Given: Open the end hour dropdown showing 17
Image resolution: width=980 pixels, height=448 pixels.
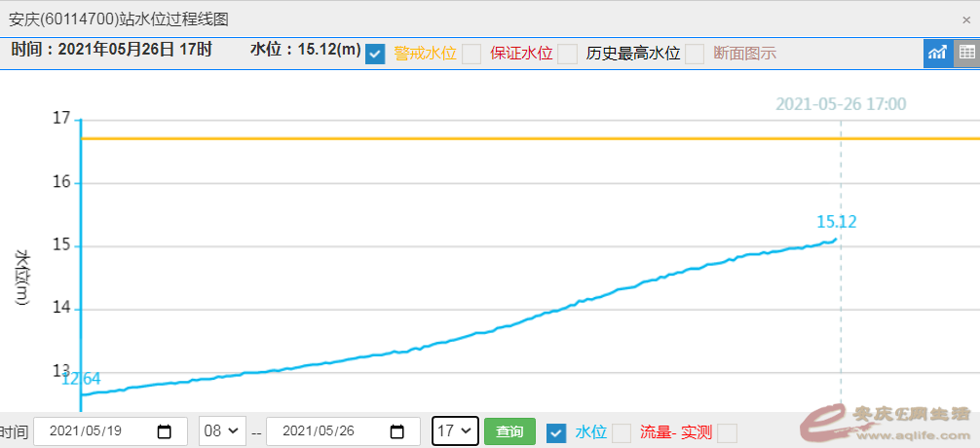Looking at the screenshot, I should tap(455, 431).
